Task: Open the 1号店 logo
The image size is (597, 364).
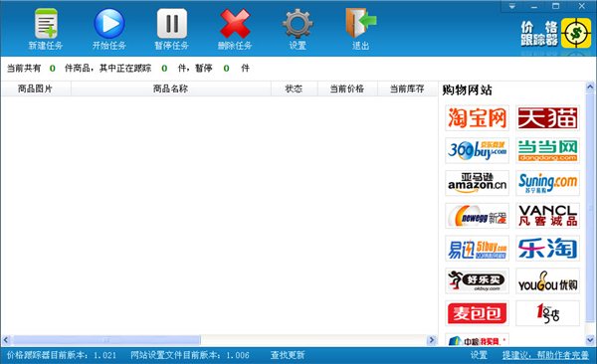Action: [547, 313]
